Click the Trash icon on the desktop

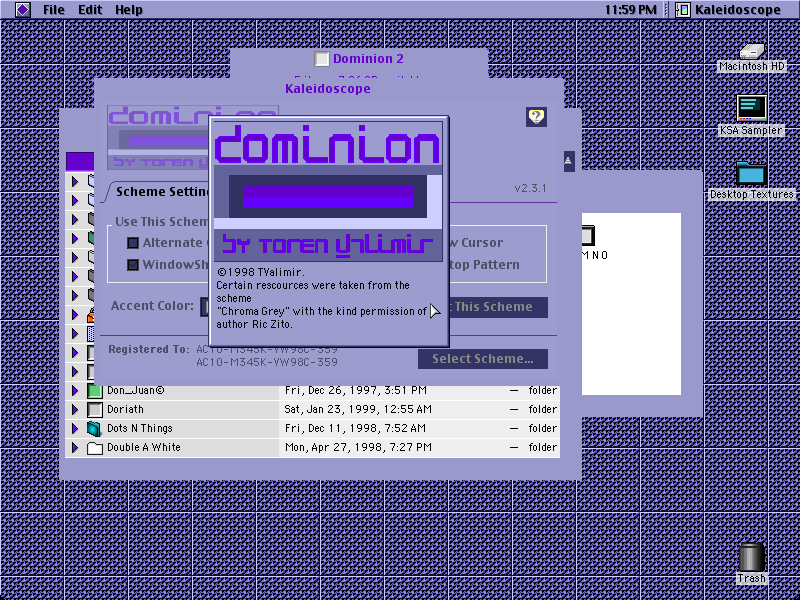752,557
